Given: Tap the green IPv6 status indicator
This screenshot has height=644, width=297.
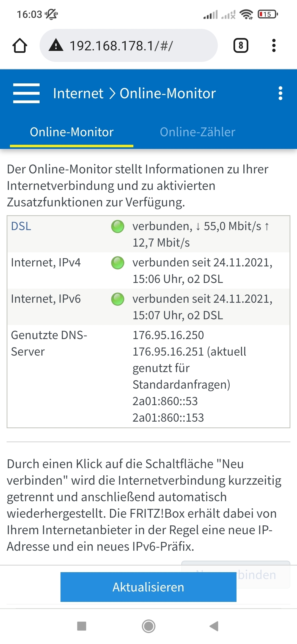Looking at the screenshot, I should pyautogui.click(x=118, y=299).
